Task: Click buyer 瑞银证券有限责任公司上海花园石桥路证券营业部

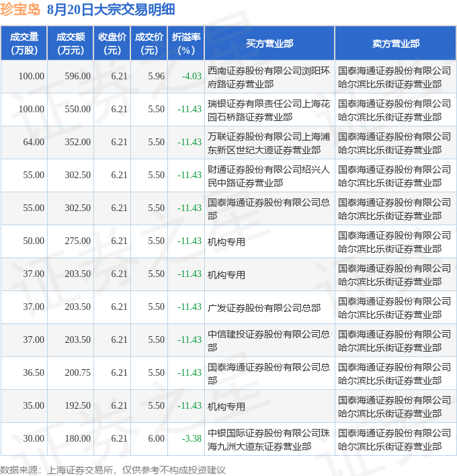Action: coord(269,110)
